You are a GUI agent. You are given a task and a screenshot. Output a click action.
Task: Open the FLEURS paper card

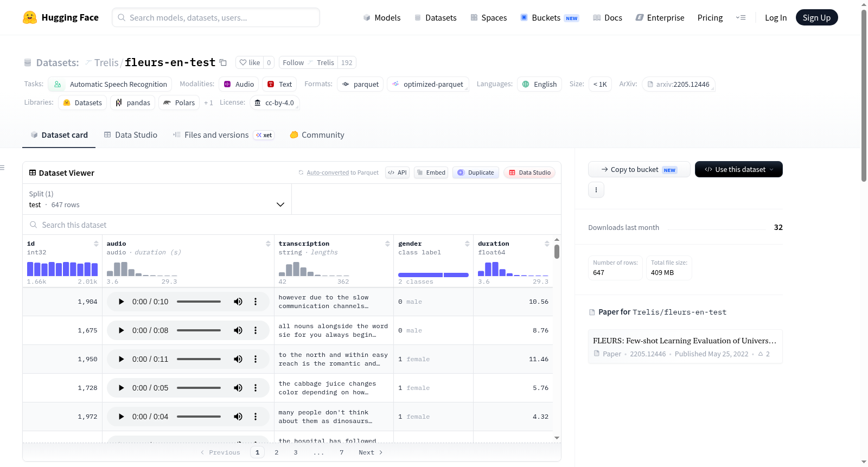tap(685, 347)
